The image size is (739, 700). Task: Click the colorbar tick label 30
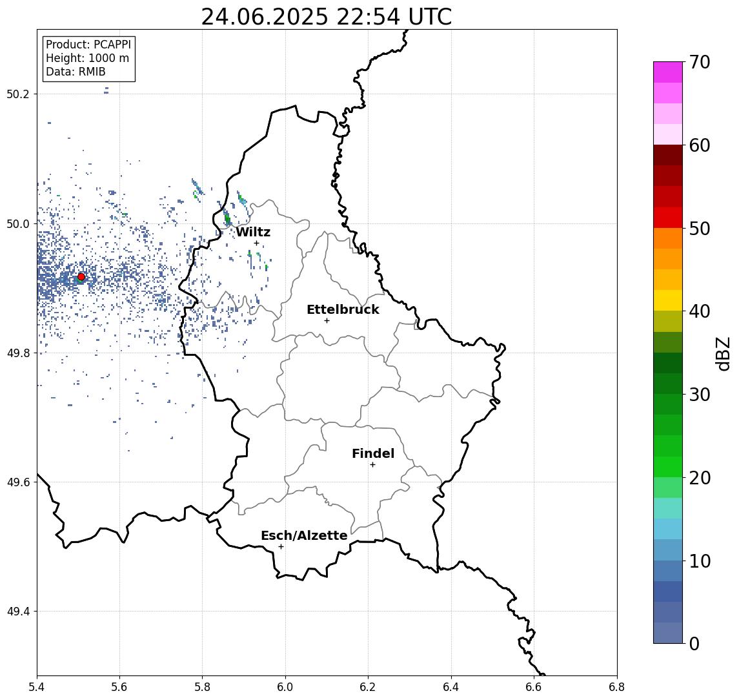point(700,395)
